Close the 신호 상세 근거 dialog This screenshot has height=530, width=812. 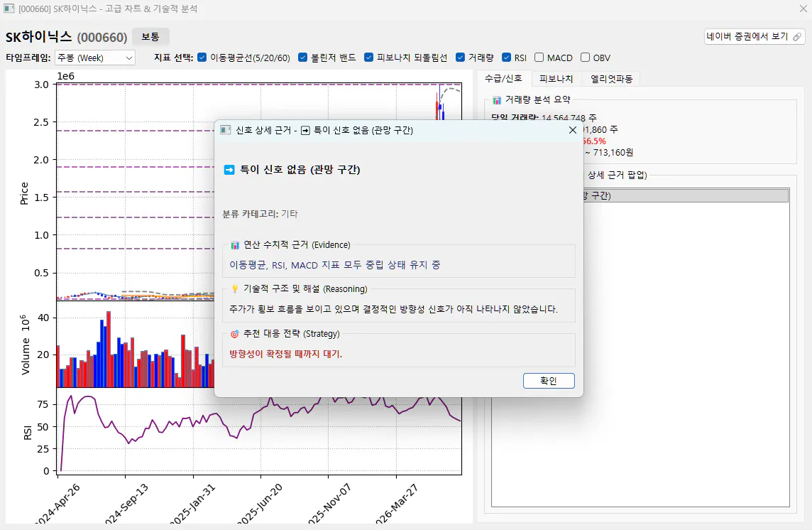click(572, 130)
